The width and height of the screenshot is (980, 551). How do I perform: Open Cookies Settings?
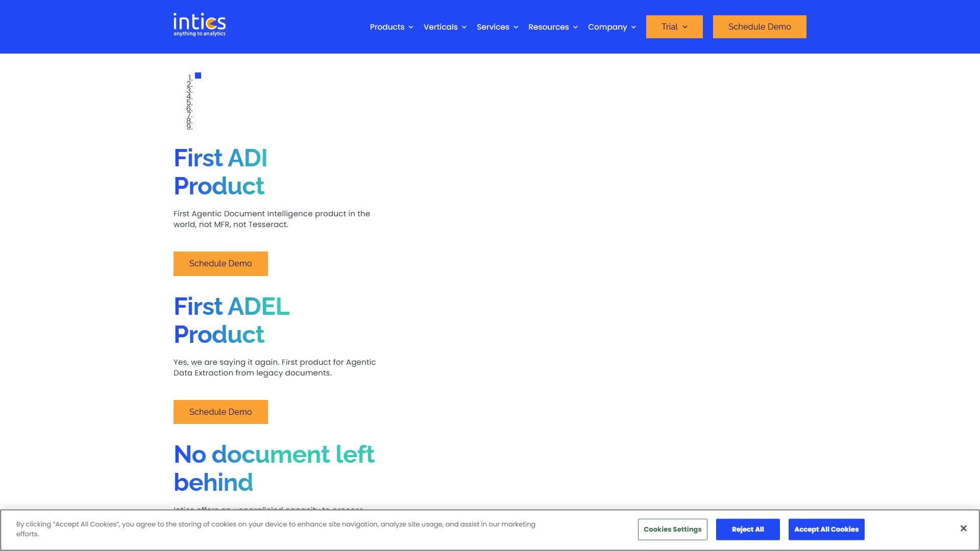coord(672,530)
